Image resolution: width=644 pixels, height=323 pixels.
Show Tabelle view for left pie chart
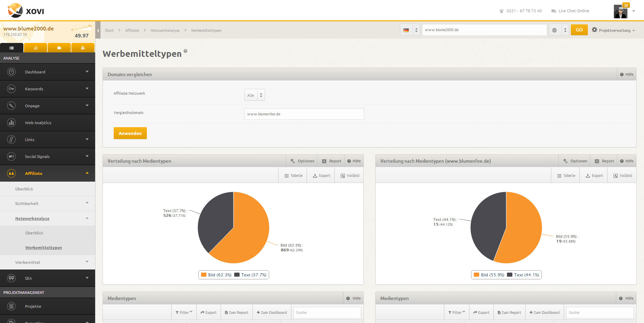coord(293,176)
